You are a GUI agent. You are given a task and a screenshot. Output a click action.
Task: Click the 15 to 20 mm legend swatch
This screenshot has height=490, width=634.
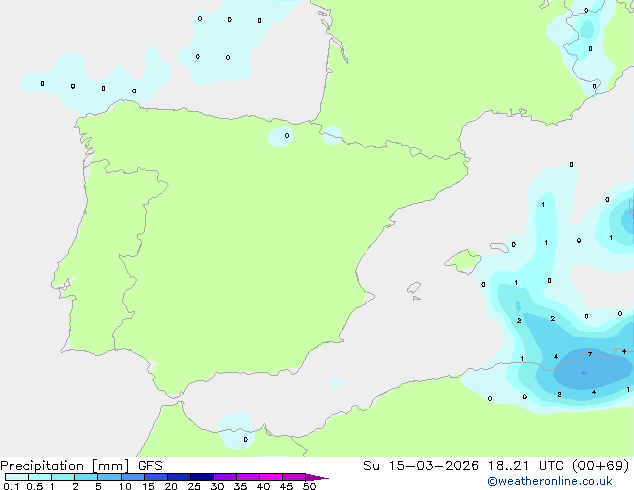tap(155, 477)
